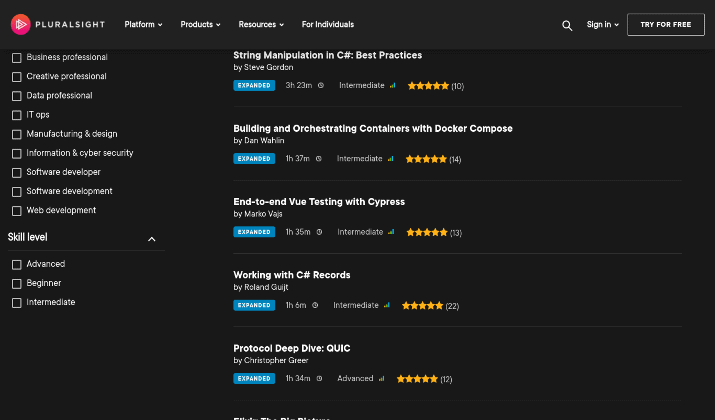Click the TRY FOR FREE button
This screenshot has height=420, width=715.
[x=666, y=25]
